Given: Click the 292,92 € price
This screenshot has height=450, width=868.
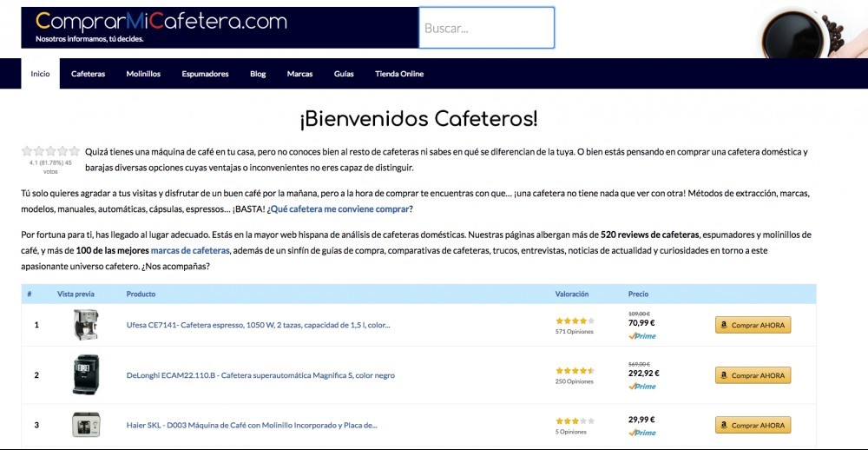Looking at the screenshot, I should (x=644, y=373).
